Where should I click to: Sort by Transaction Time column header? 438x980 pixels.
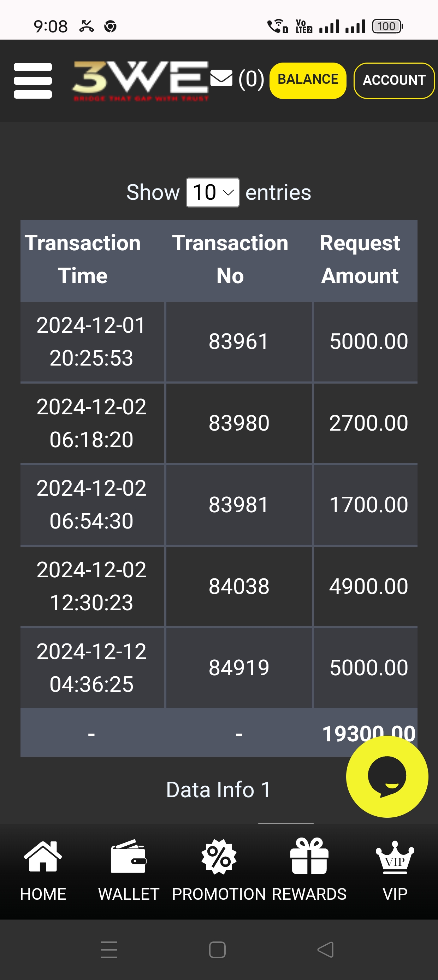tap(83, 259)
